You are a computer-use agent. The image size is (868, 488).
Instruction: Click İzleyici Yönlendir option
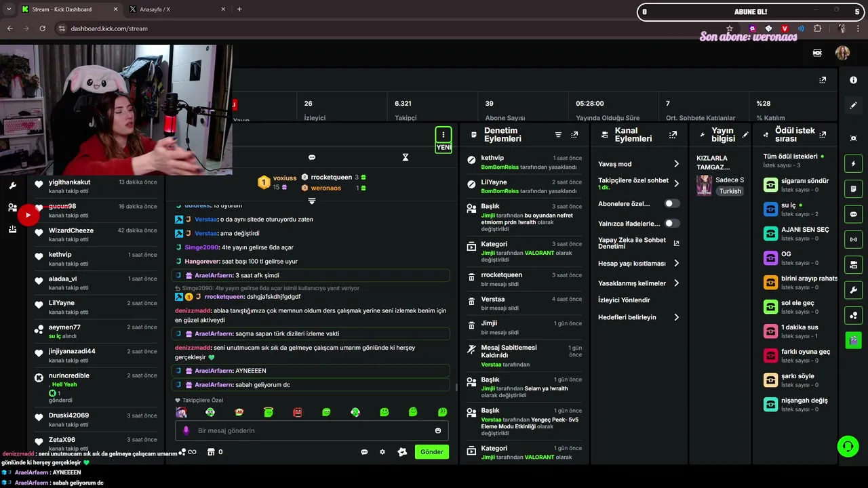point(624,300)
